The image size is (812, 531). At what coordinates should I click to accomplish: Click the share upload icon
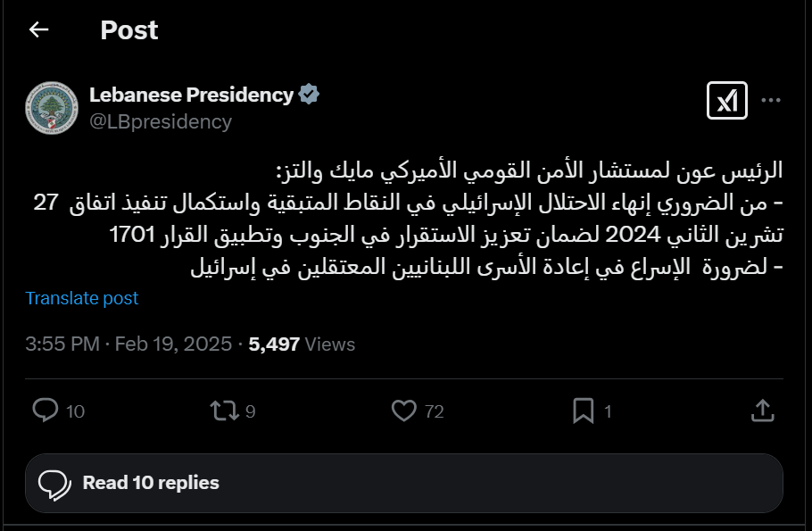tap(762, 411)
